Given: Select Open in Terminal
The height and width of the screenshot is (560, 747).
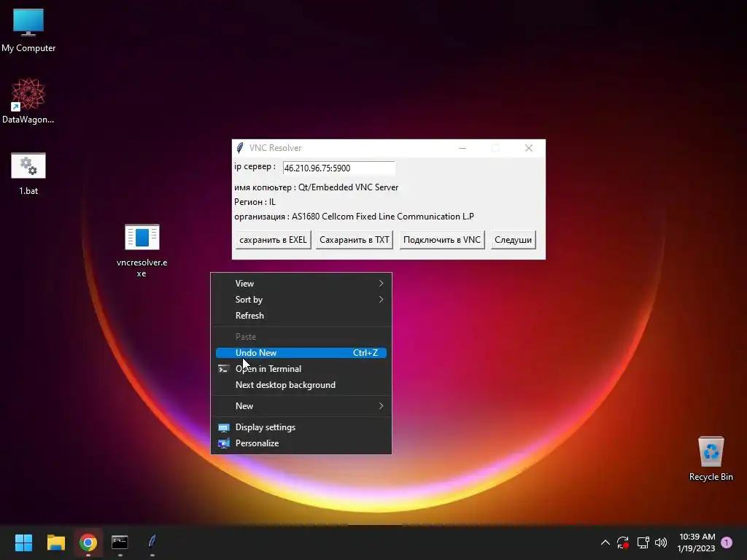Looking at the screenshot, I should pyautogui.click(x=301, y=368).
